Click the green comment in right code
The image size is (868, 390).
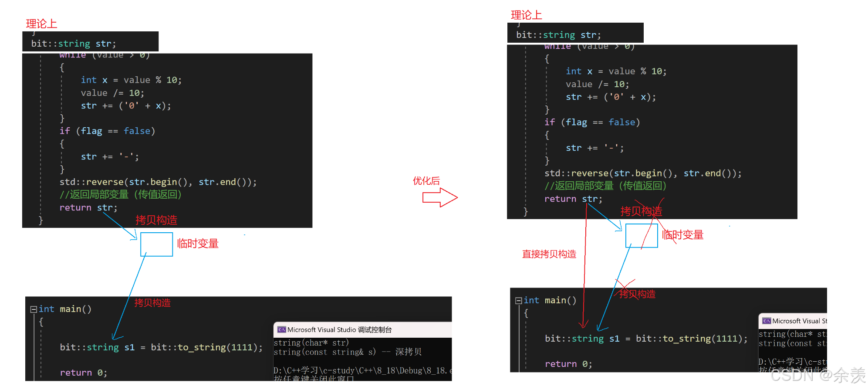605,186
